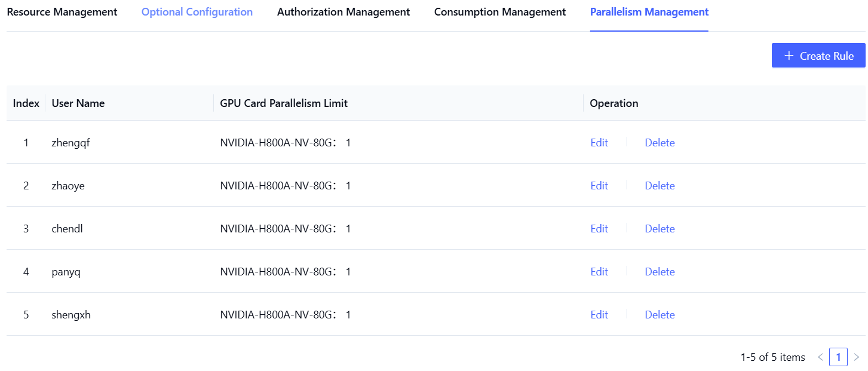Image resolution: width=868 pixels, height=371 pixels.
Task: Edit the zhaoye parallelism rule
Action: [x=599, y=186]
